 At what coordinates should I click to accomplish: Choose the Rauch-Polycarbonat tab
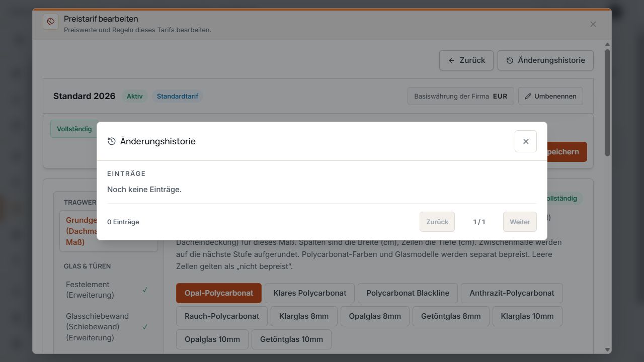click(222, 316)
